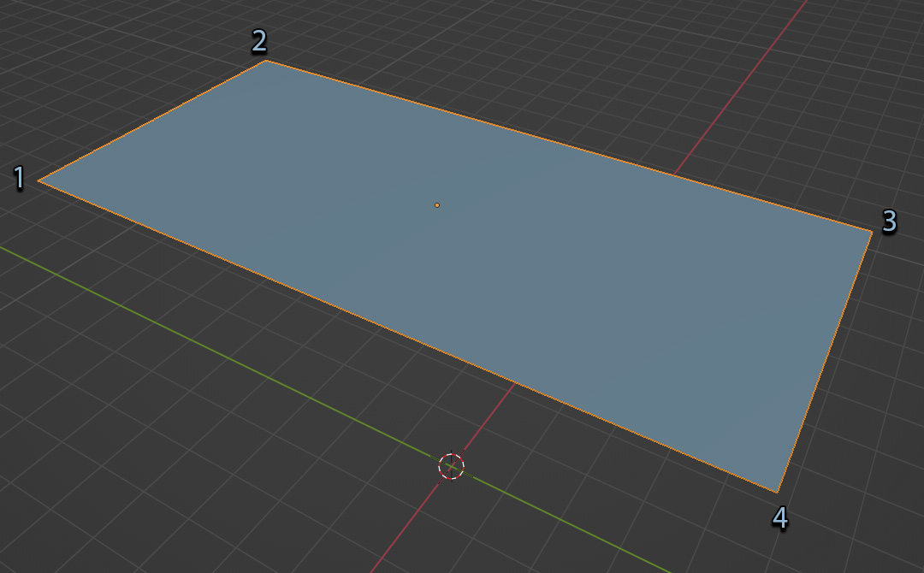Click the 3D cursor crosshair circle
Image resolution: width=924 pixels, height=573 pixels.
point(452,466)
